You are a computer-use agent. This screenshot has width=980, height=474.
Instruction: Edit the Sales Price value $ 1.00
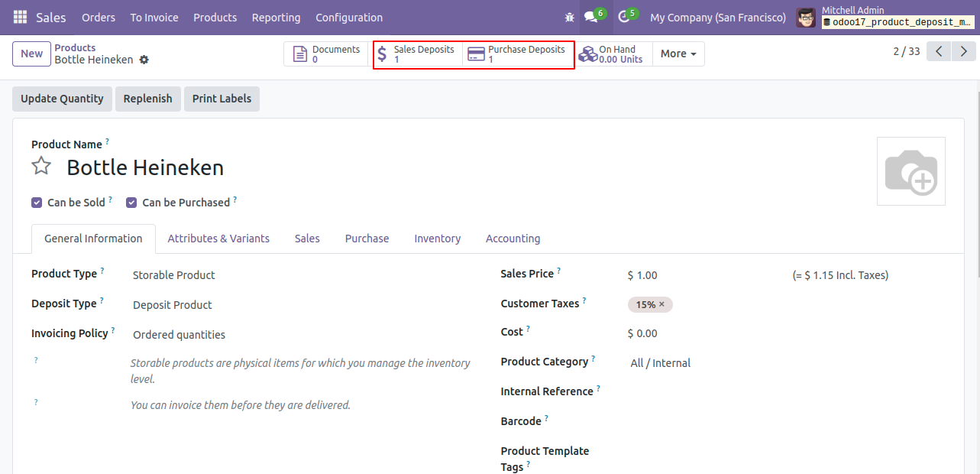click(x=642, y=275)
